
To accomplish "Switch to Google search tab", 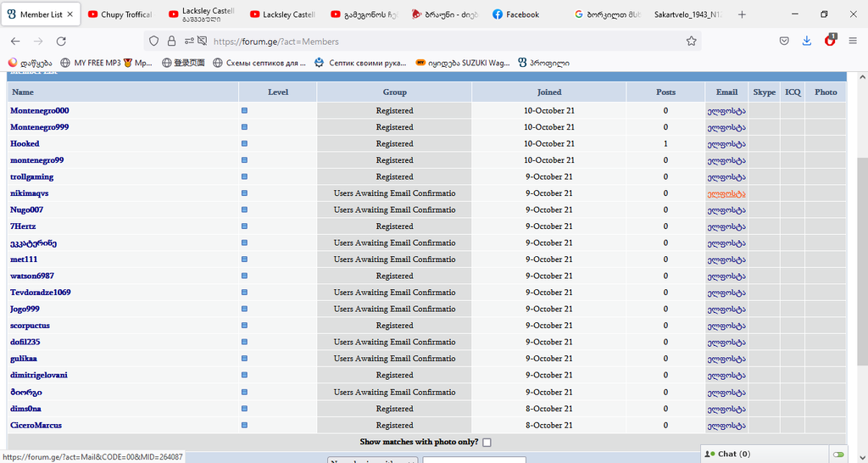I will 608,14.
